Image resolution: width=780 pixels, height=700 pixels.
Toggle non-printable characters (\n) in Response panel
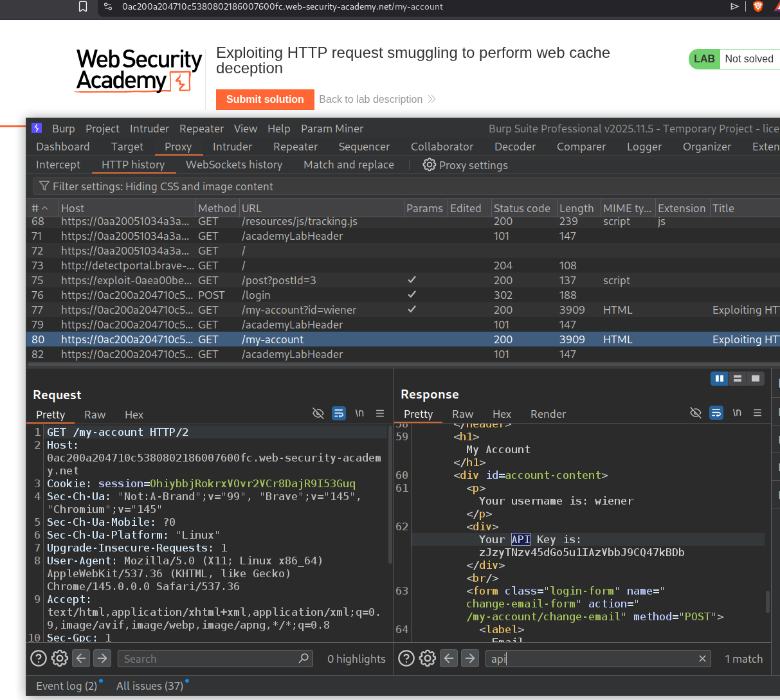pyautogui.click(x=737, y=413)
